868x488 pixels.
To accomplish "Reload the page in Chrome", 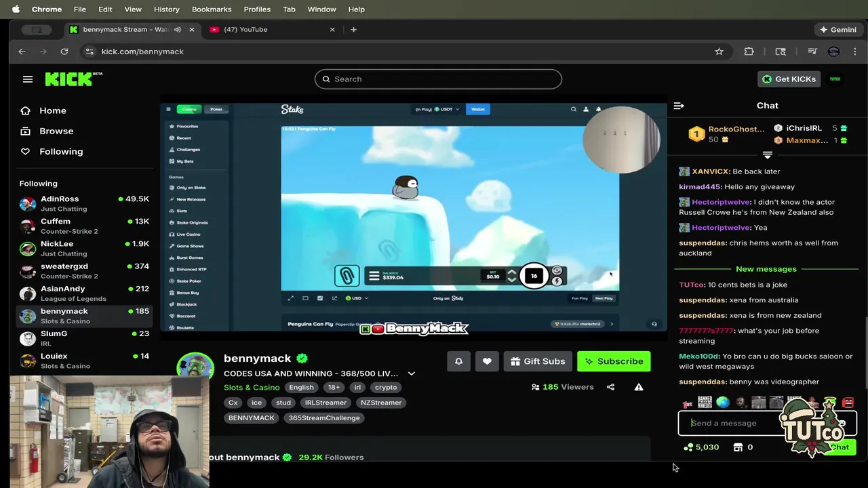I will (64, 52).
